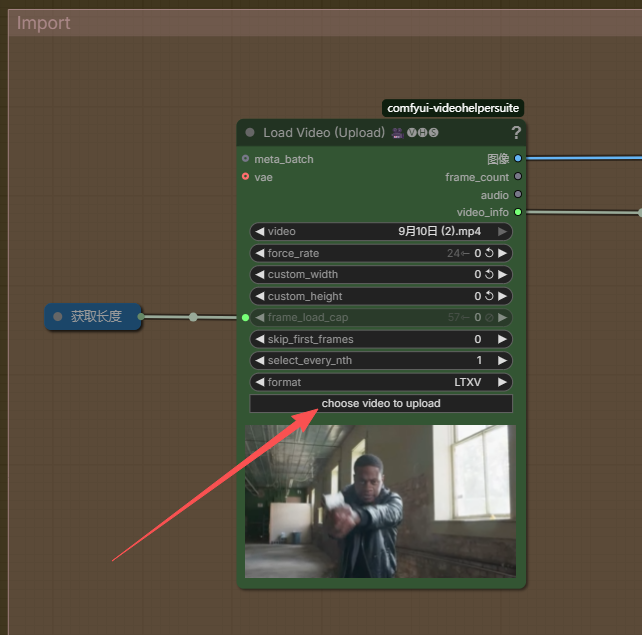This screenshot has height=635, width=642.
Task: Select the Import group title
Action: 43,23
